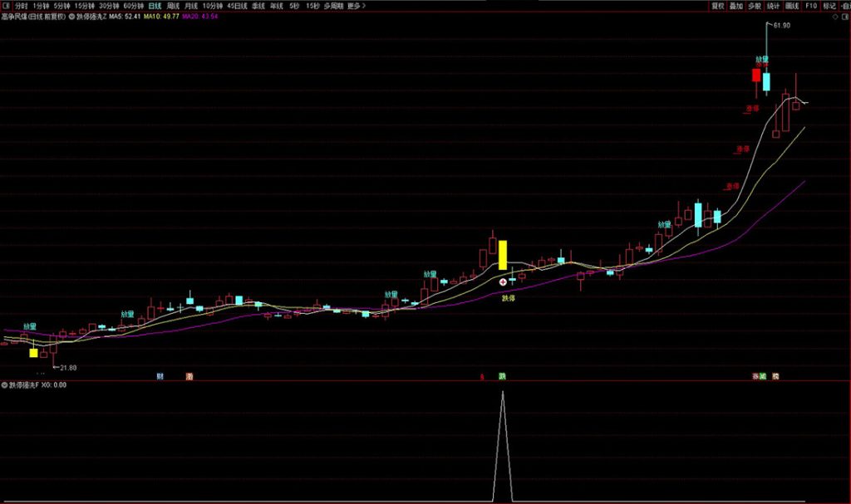
Task: Click the diamond icon at top-right of chart
Action: point(834,16)
